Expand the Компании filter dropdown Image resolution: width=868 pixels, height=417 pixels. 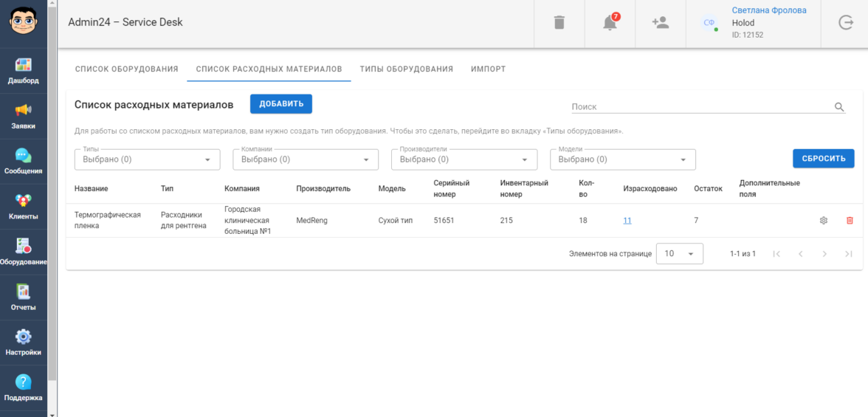point(306,159)
